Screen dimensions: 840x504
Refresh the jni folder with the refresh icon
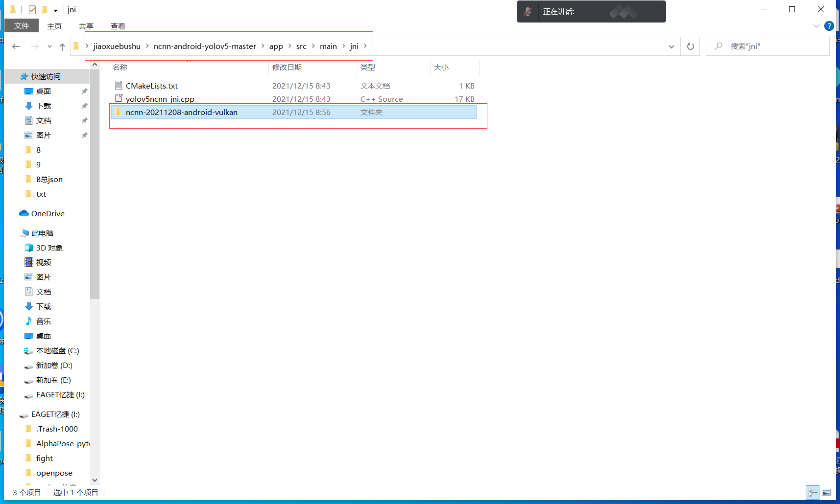(690, 46)
